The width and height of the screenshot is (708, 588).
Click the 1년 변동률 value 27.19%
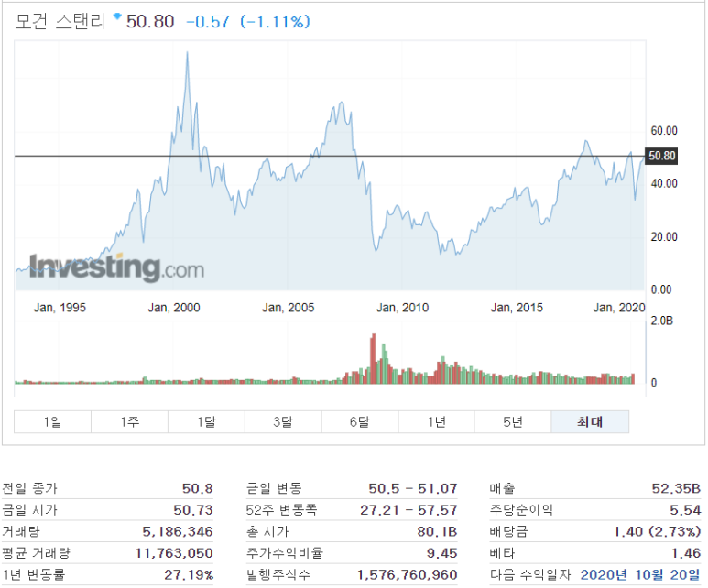(189, 574)
